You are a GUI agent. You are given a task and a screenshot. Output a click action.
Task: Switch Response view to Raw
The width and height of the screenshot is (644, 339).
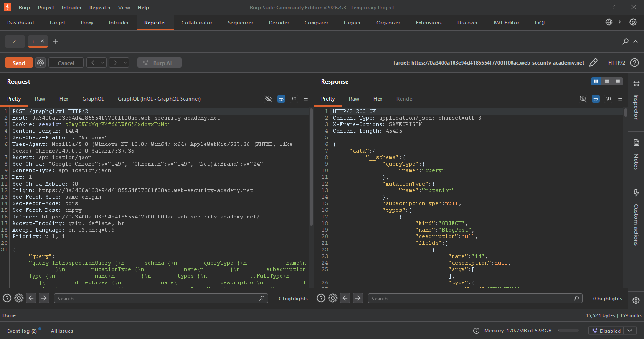354,99
